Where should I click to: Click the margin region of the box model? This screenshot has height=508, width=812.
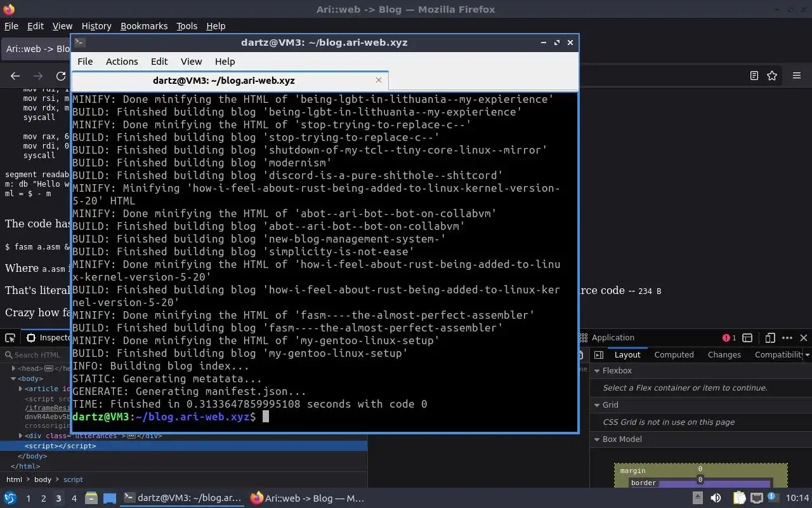click(x=632, y=471)
